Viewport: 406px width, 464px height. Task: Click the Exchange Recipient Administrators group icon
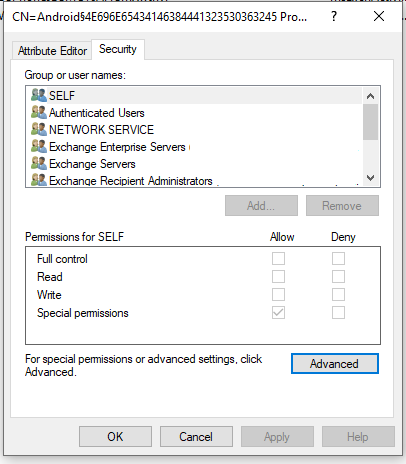pyautogui.click(x=39, y=180)
